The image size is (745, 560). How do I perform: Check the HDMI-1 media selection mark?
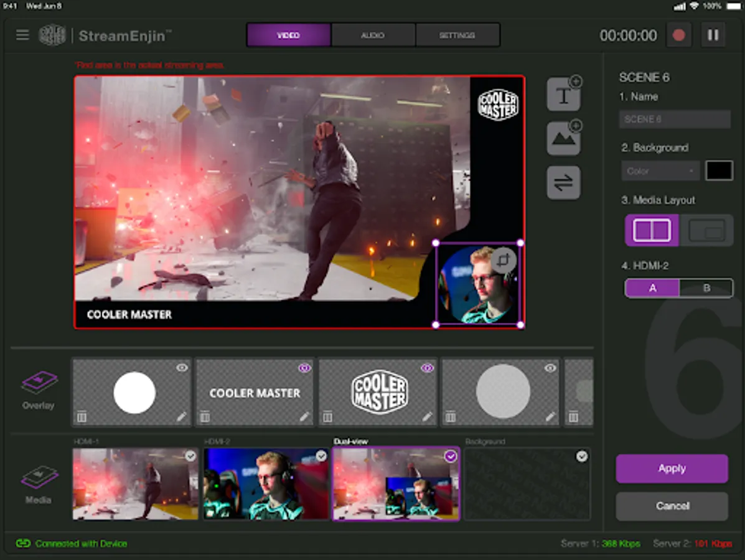[x=190, y=456]
